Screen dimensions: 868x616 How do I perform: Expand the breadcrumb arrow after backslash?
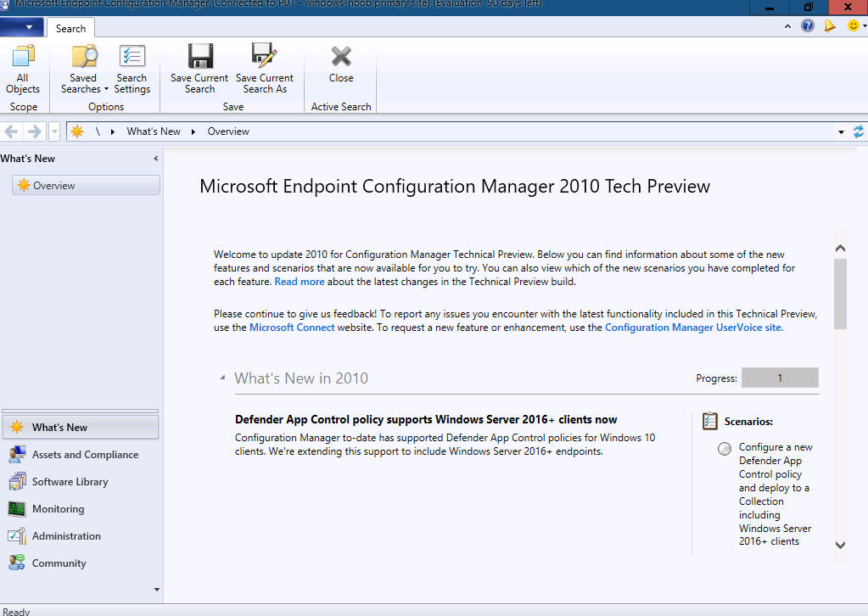click(x=112, y=132)
